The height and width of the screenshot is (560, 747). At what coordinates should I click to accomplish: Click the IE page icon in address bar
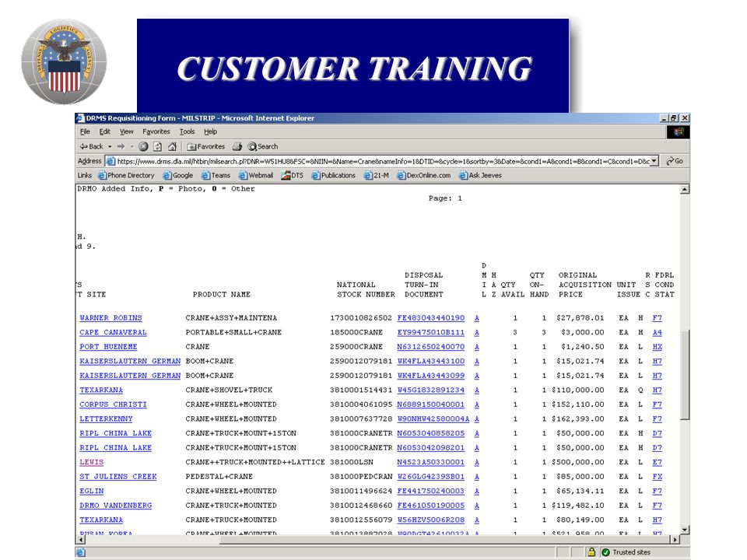(x=110, y=161)
